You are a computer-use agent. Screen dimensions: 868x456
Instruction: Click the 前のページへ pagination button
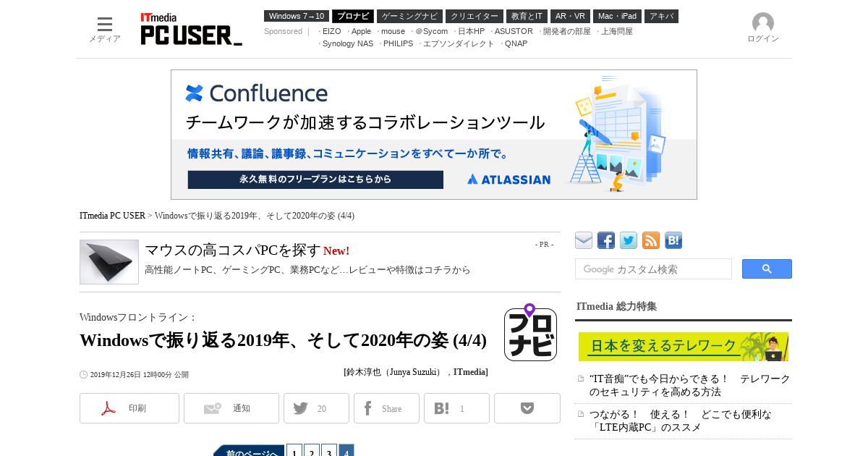point(249,452)
